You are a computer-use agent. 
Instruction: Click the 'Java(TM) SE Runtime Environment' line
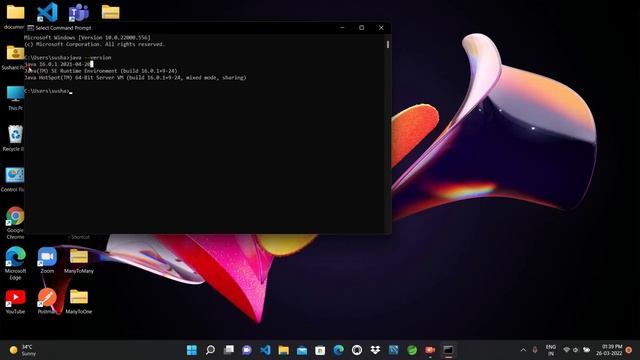(x=101, y=71)
